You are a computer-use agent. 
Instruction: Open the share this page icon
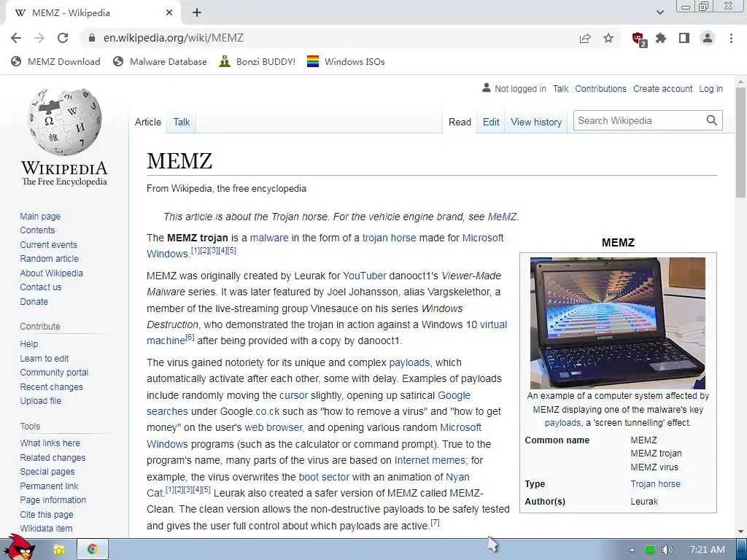click(x=585, y=38)
